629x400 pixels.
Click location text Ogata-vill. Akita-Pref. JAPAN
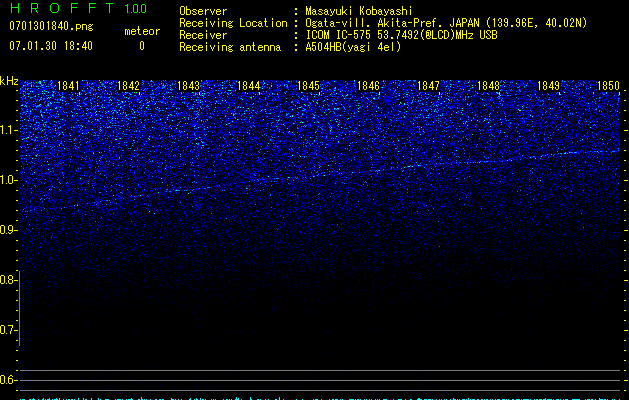click(391, 23)
